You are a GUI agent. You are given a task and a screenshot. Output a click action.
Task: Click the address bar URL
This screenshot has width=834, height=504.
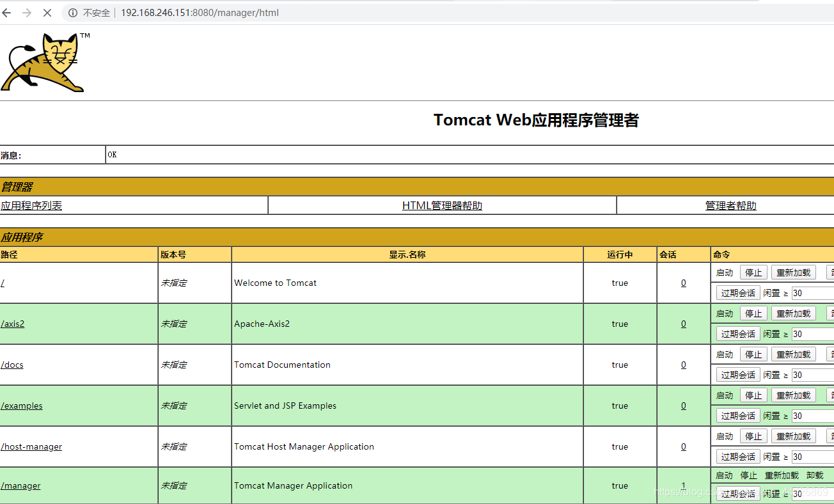pos(200,13)
